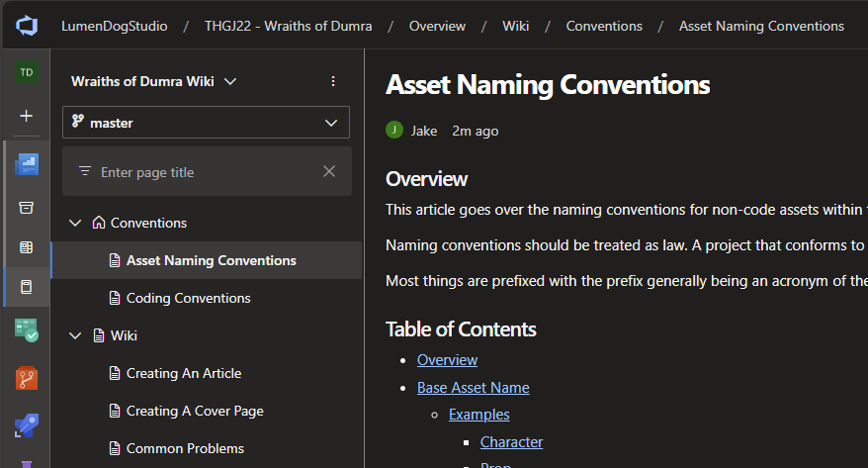Click Jake's green avatar circle
This screenshot has width=868, height=468.
(394, 131)
